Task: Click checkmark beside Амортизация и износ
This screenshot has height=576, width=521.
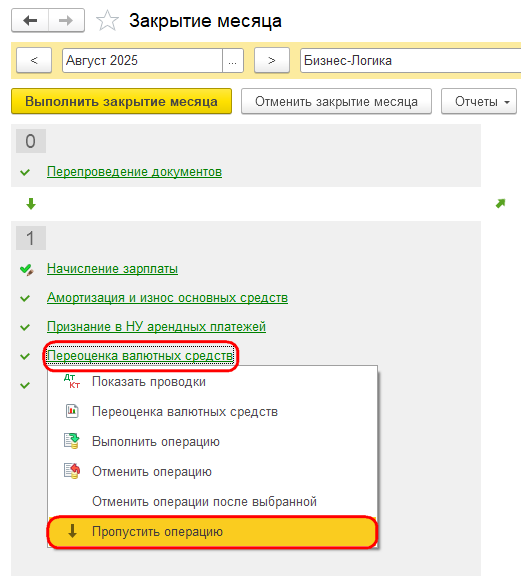Action: 25,298
